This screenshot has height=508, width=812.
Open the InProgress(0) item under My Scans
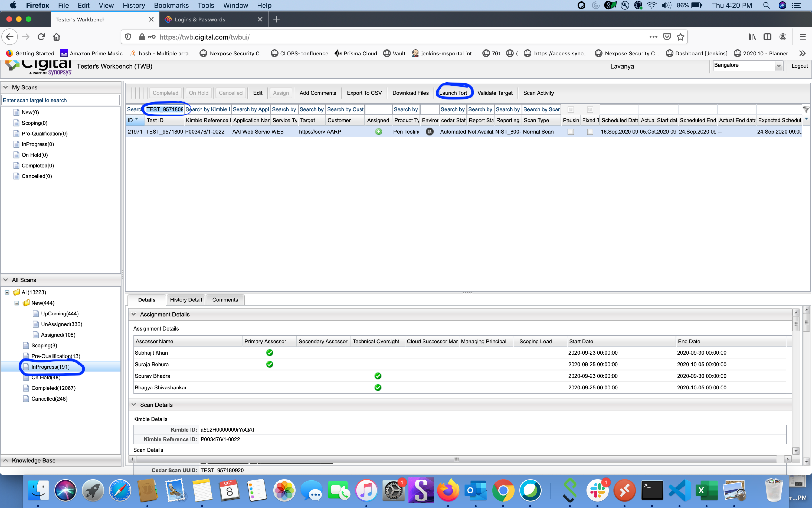[x=38, y=144]
